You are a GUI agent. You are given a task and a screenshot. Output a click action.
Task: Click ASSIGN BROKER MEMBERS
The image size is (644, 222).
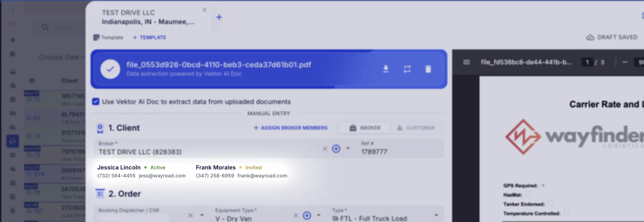[x=291, y=128]
